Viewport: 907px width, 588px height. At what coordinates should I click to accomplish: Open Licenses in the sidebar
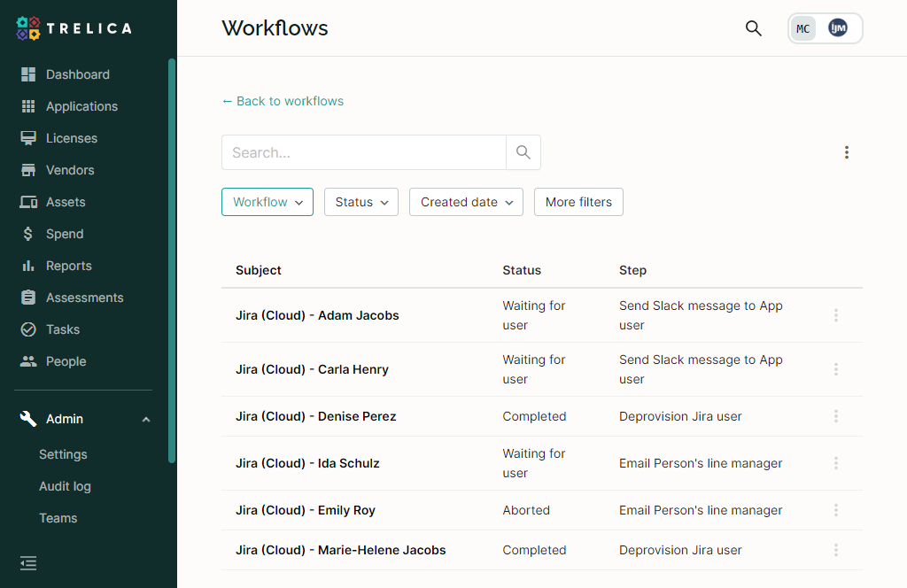(x=72, y=138)
